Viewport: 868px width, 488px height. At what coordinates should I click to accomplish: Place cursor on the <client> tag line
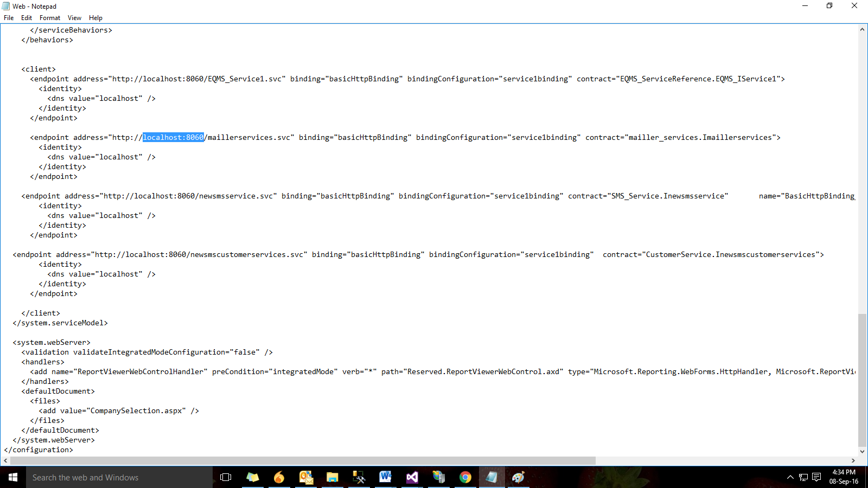pyautogui.click(x=39, y=69)
